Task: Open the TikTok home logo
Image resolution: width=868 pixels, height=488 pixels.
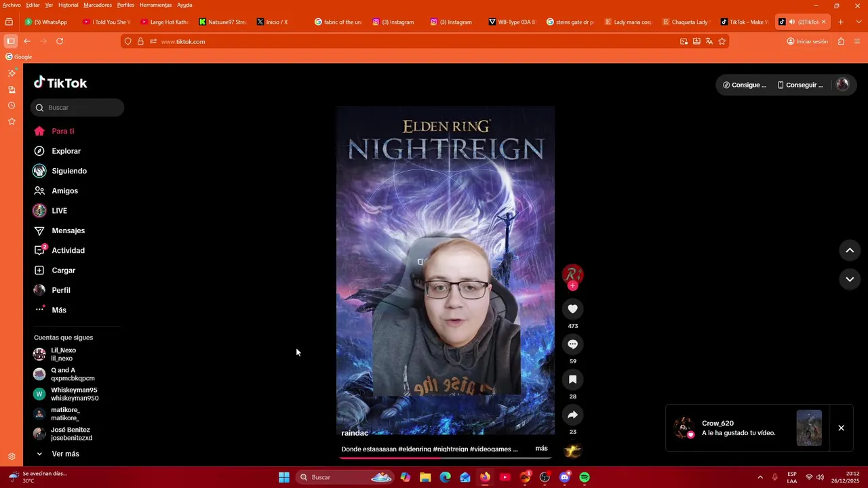Action: [x=60, y=83]
